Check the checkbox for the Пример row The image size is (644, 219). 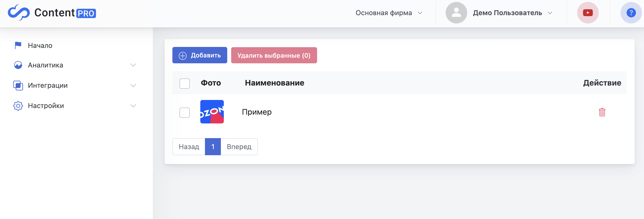pyautogui.click(x=184, y=112)
